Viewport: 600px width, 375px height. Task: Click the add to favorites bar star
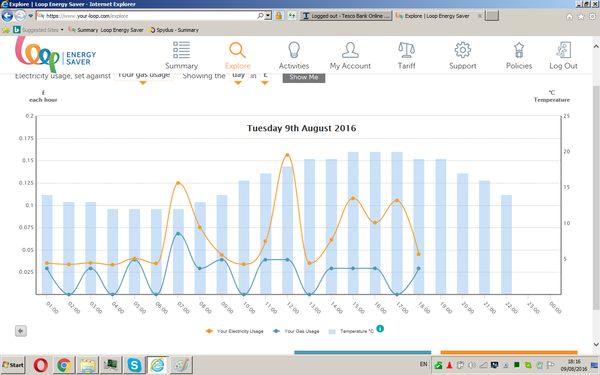pyautogui.click(x=6, y=30)
